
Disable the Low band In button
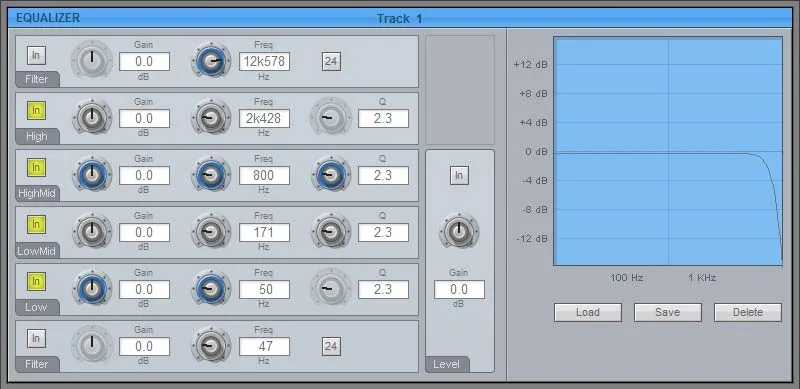pyautogui.click(x=36, y=281)
